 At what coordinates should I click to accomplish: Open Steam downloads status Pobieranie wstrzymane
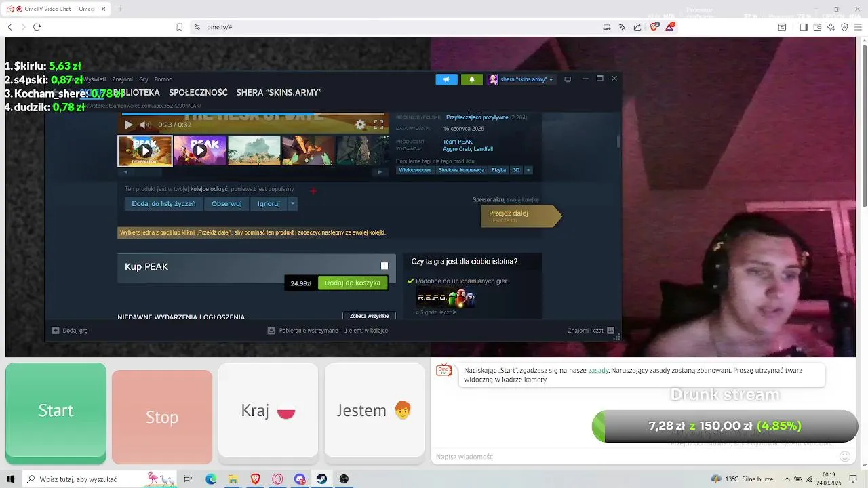click(x=328, y=331)
